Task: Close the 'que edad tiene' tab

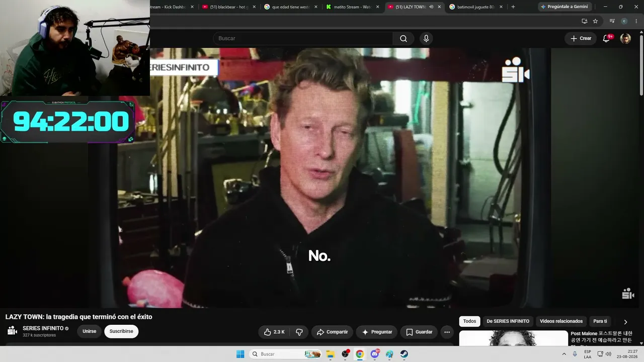Action: pos(316,7)
